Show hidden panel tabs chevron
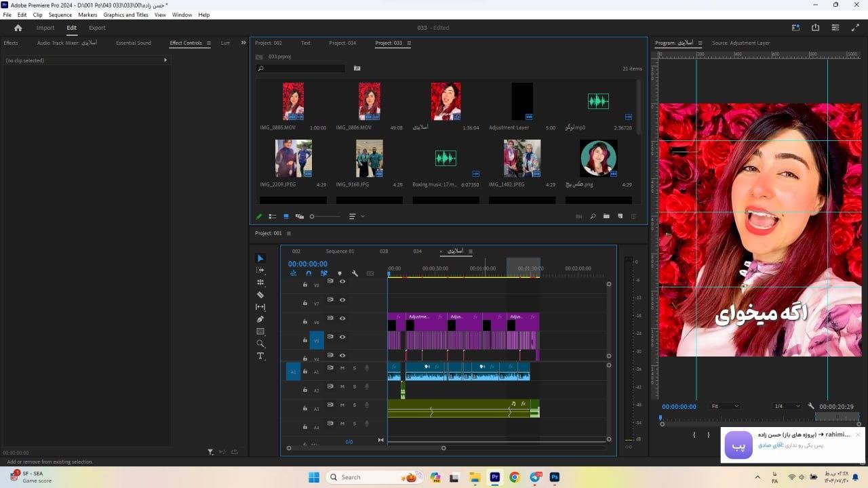 [x=243, y=43]
